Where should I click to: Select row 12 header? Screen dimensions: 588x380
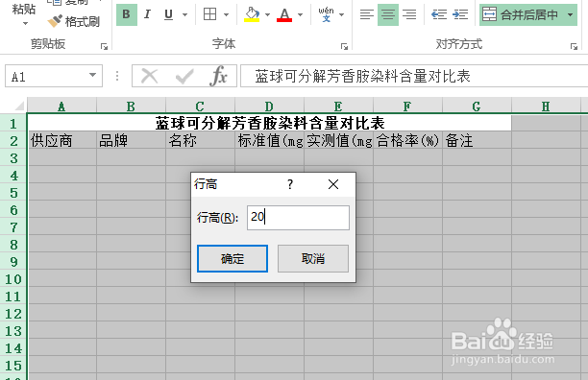(x=13, y=314)
